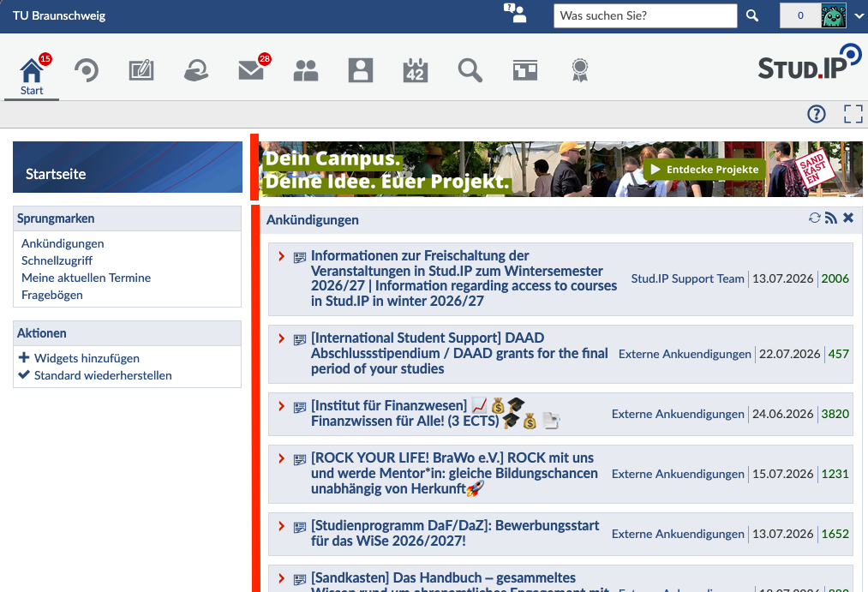Expand the Institut für Finanzwesen announcement arrow
This screenshot has width=868, height=592.
coord(281,406)
